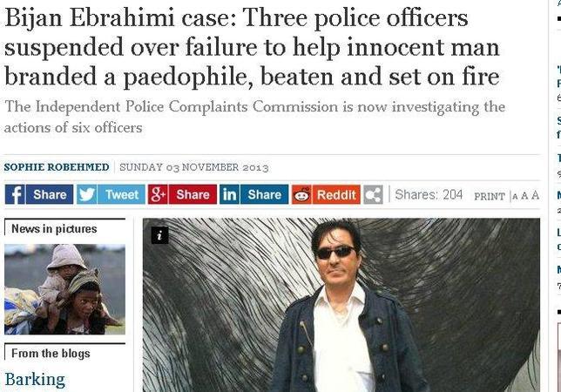This screenshot has width=561, height=392.
Task: Click the PRINT link
Action: (490, 196)
